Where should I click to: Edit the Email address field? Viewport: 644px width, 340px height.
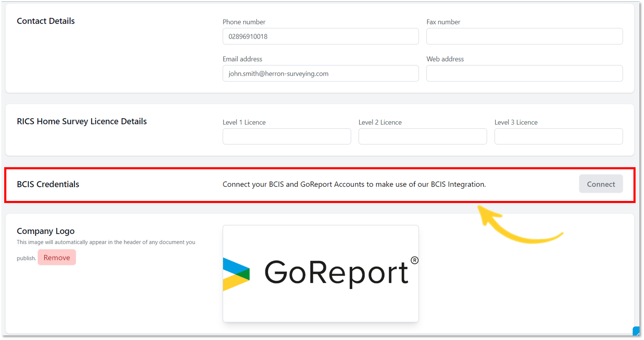[320, 73]
